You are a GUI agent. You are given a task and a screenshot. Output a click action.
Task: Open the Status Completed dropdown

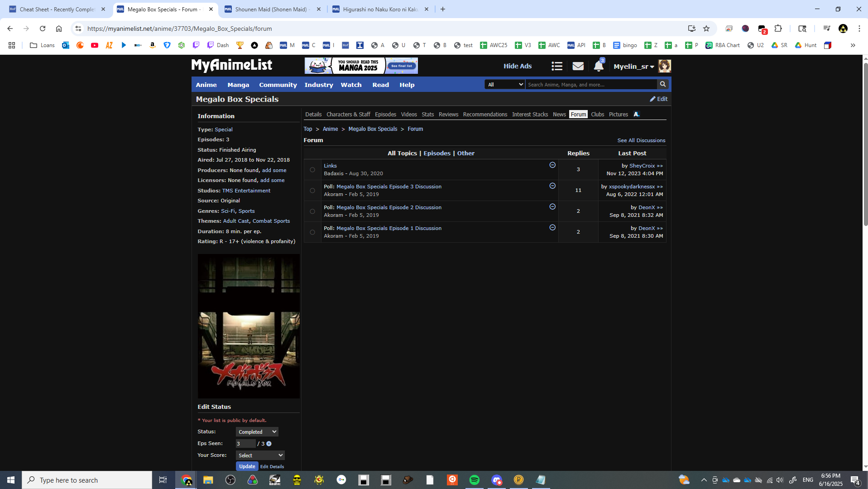[257, 432]
